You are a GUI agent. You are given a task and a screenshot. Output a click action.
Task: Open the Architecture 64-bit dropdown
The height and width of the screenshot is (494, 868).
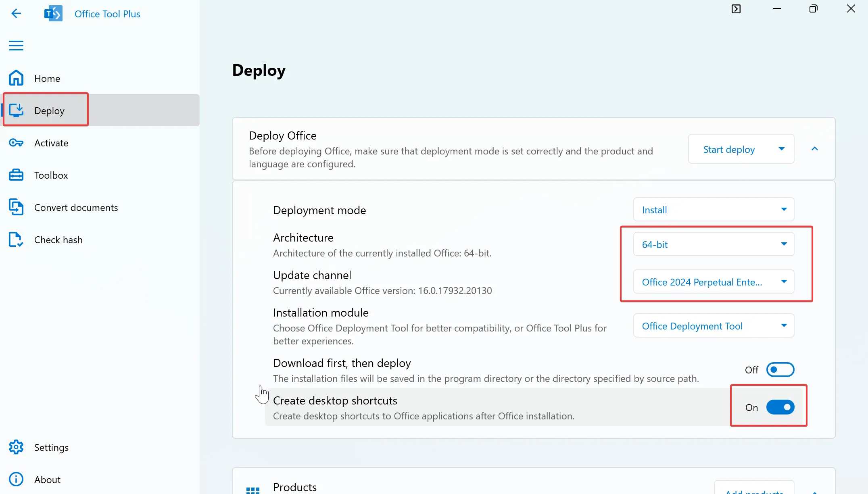pyautogui.click(x=713, y=244)
